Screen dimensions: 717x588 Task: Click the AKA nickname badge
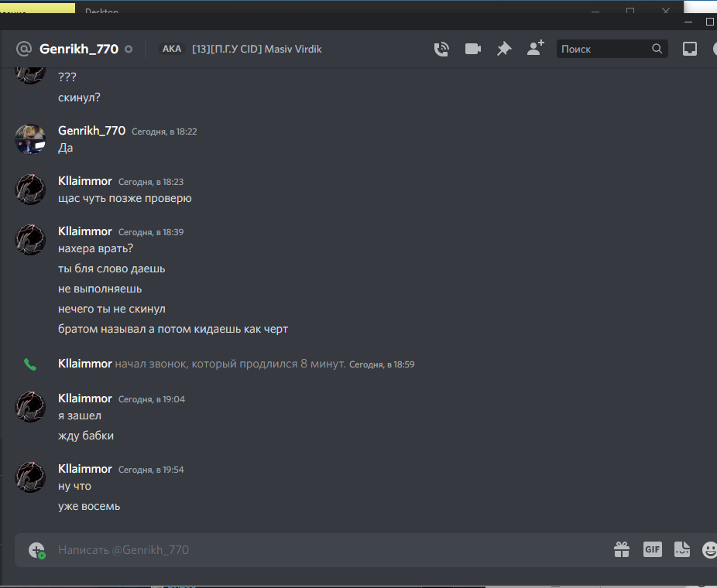[x=172, y=49]
